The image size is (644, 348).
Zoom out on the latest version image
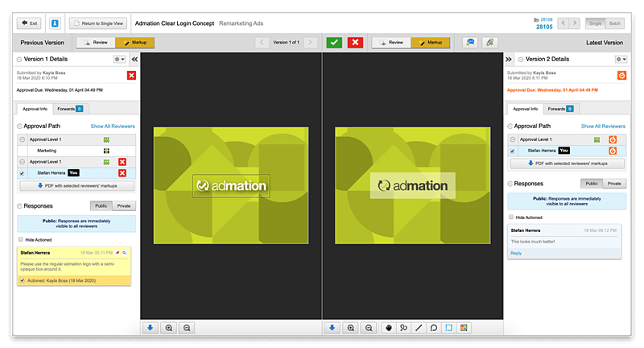click(x=369, y=328)
